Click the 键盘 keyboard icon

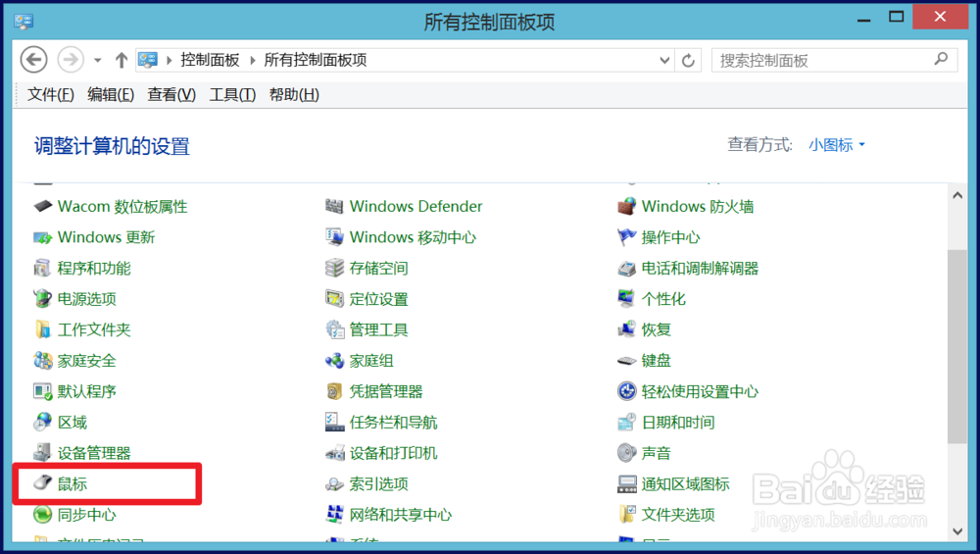pos(626,361)
